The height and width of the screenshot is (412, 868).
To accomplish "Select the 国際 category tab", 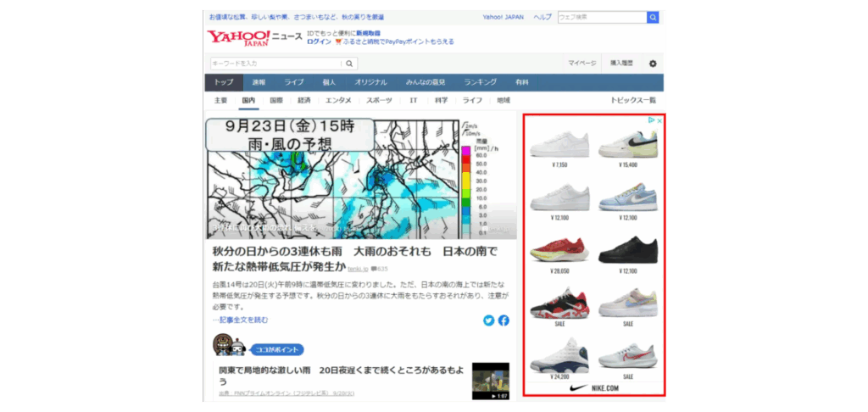I will (276, 100).
